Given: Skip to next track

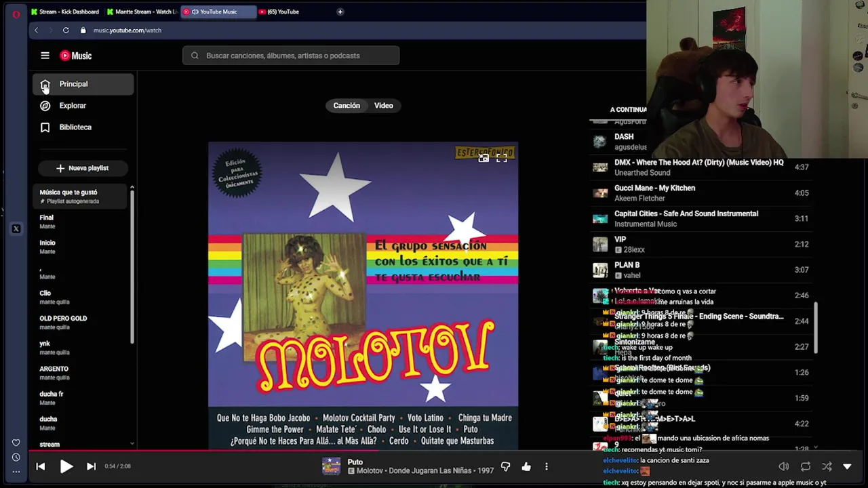Looking at the screenshot, I should click(x=91, y=466).
